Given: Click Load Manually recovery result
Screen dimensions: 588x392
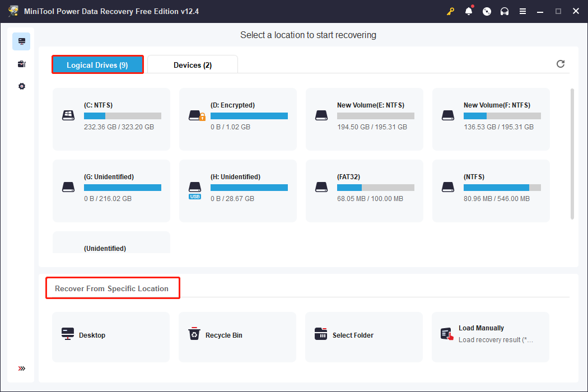Looking at the screenshot, I should pos(491,336).
